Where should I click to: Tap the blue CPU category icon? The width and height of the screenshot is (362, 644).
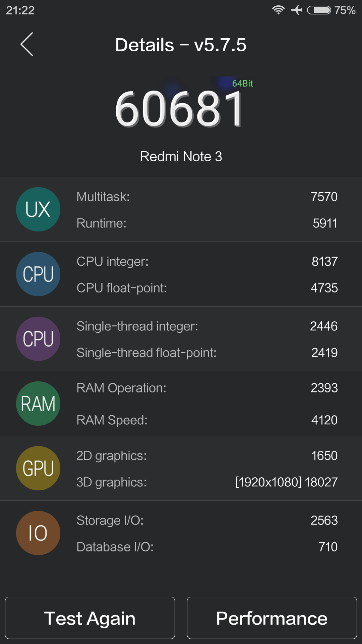(x=38, y=274)
